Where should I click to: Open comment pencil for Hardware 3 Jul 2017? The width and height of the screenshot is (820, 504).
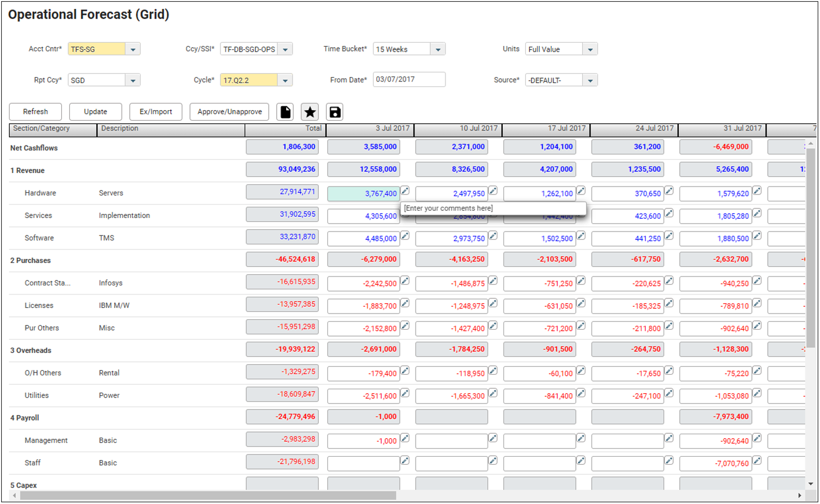tap(405, 191)
